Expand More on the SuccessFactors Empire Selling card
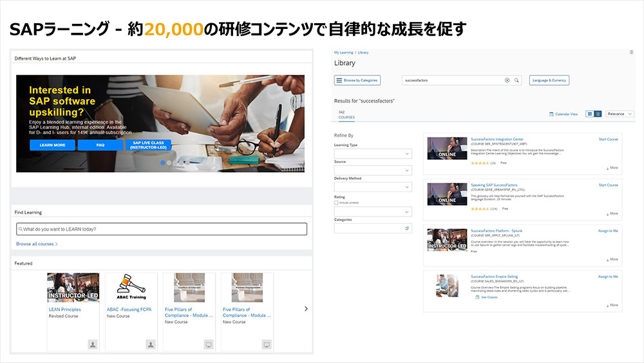Image resolution: width=644 pixels, height=363 pixels. 612,305
